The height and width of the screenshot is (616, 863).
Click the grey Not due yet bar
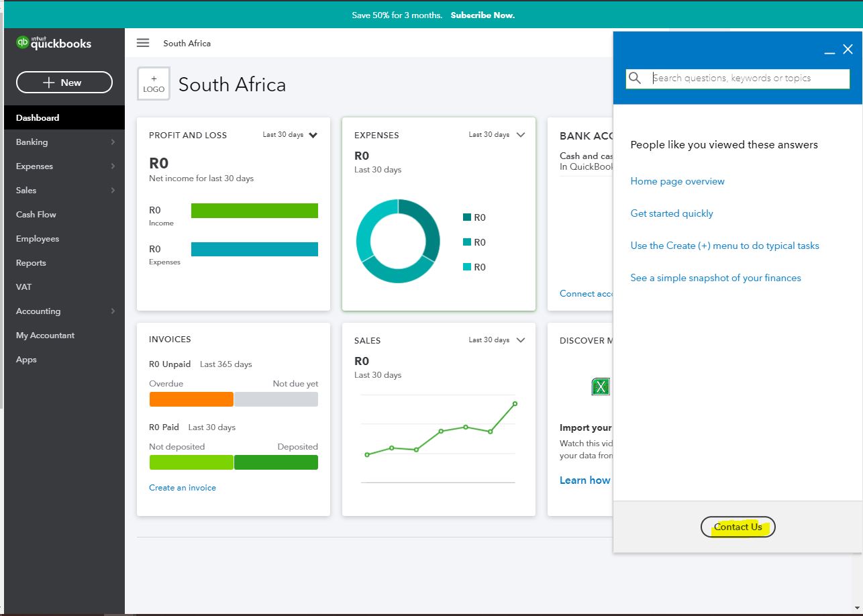(x=276, y=399)
